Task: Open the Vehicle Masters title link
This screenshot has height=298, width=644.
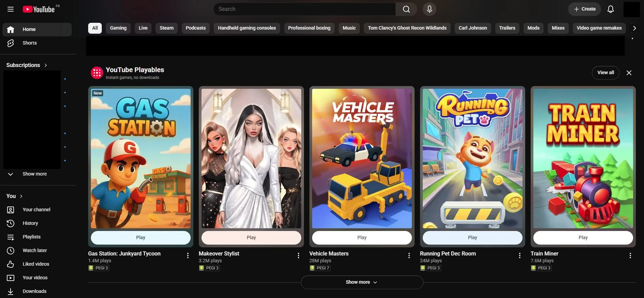Action: pos(329,254)
